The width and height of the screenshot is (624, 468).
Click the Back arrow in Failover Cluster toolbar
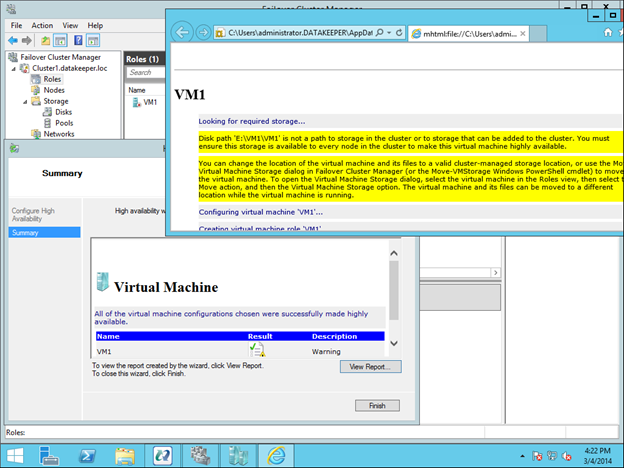point(13,40)
